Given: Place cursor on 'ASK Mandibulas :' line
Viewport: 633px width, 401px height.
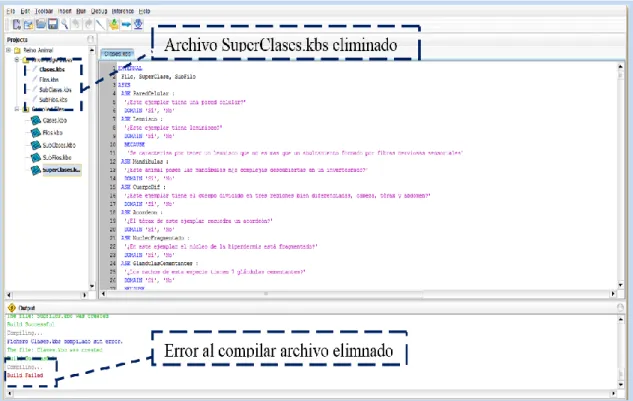Looking at the screenshot, I should click(x=145, y=162).
